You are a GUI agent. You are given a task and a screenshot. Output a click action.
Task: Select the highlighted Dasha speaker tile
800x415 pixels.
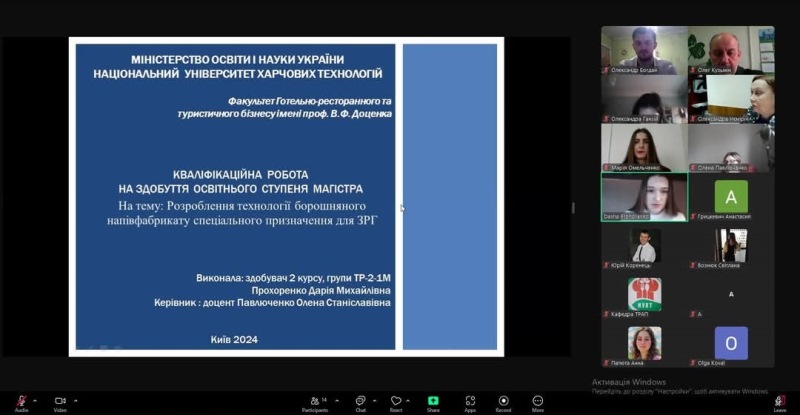644,197
